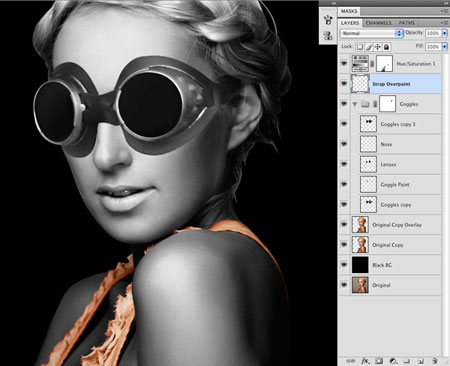Create a new layer group
Screen dimensions: 450x366
coord(407,361)
